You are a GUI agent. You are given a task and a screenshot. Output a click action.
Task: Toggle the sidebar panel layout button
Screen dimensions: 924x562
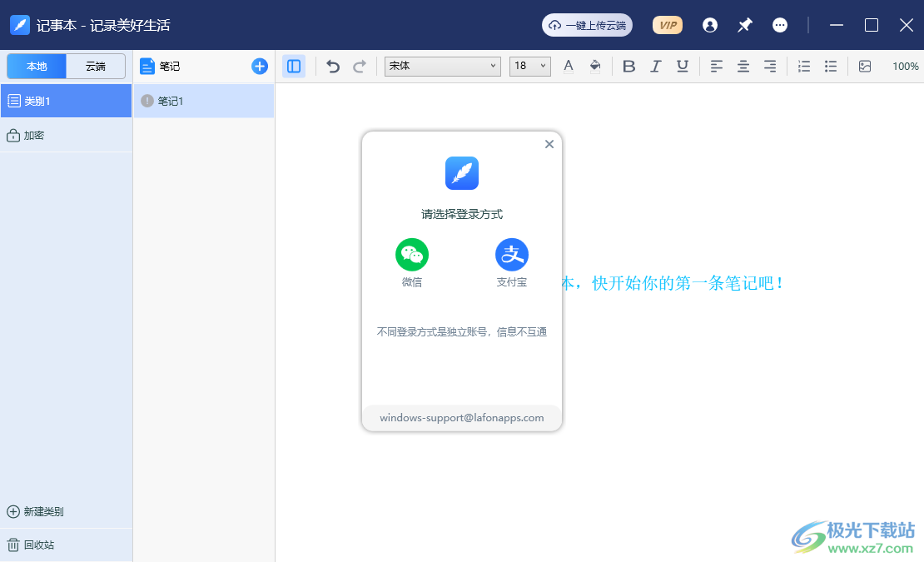(x=294, y=66)
